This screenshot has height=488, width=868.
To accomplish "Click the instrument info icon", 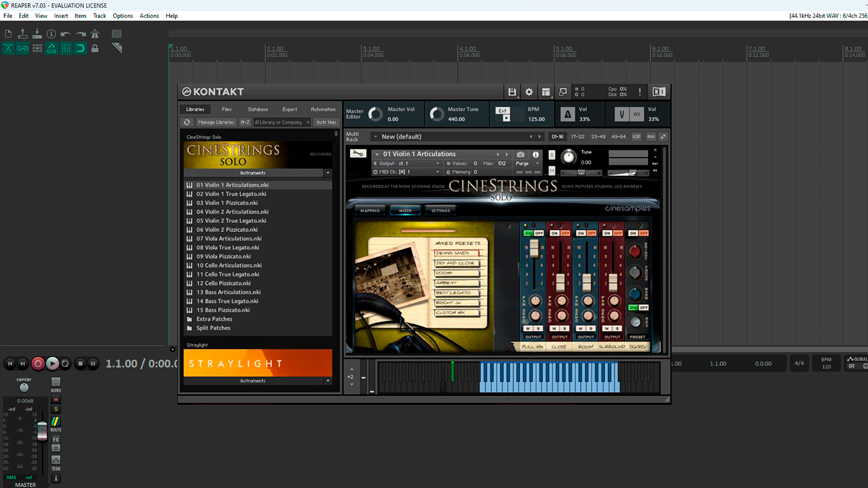I will (536, 154).
